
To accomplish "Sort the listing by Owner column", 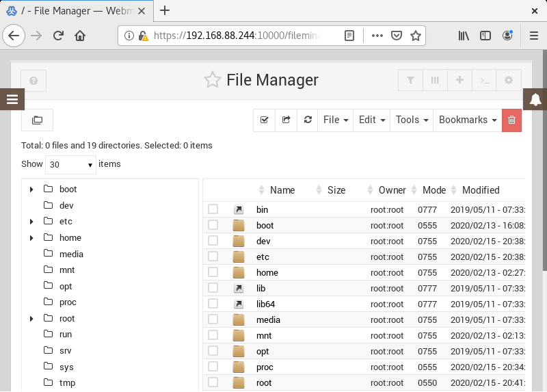I will [x=392, y=190].
